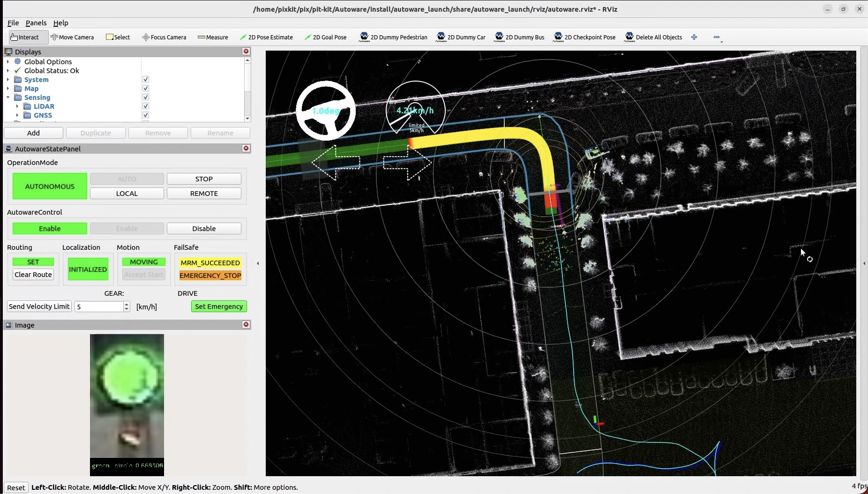
Task: Toggle the LiDAR display checkbox
Action: pyautogui.click(x=146, y=106)
